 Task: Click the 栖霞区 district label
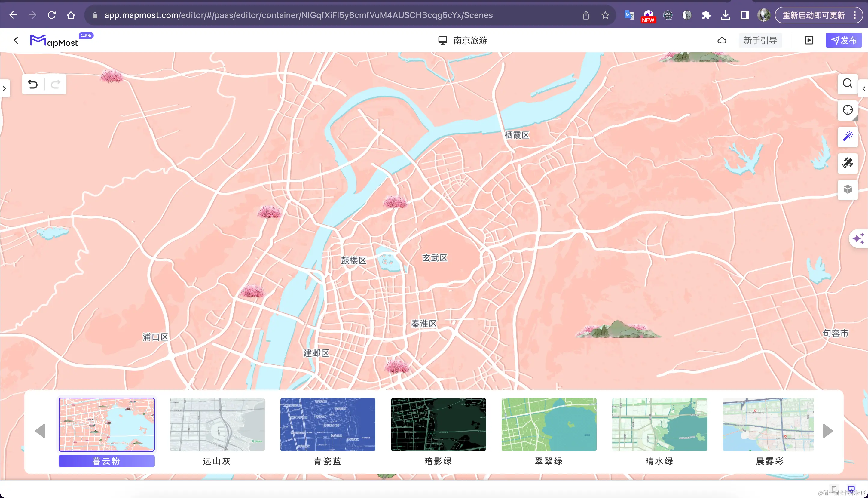coord(517,135)
